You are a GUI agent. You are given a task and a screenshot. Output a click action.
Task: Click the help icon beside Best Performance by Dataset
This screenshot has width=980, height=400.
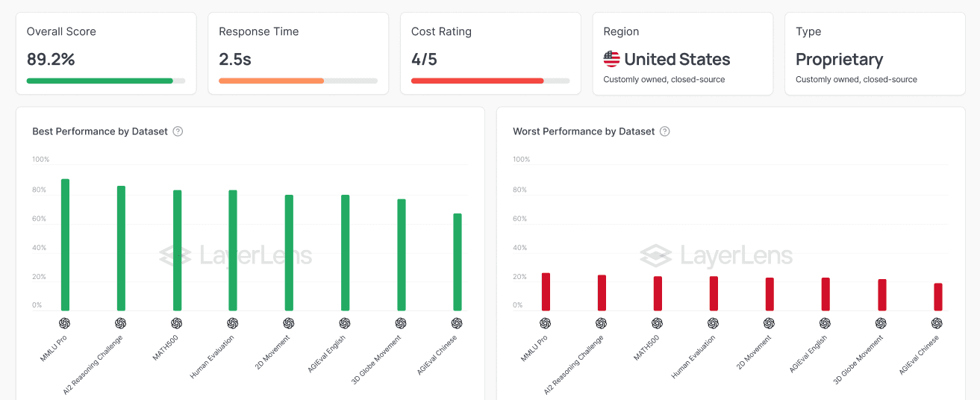[x=178, y=131]
